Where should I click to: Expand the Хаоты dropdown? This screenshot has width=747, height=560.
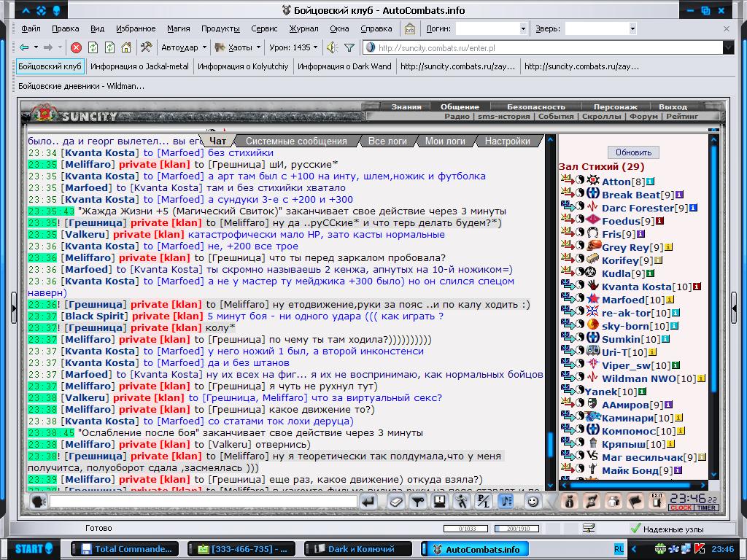[259, 47]
